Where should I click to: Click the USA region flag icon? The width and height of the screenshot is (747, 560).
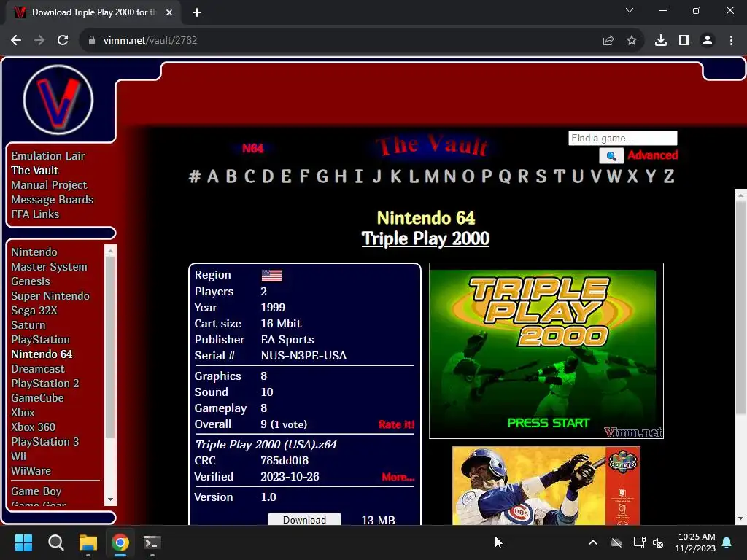point(271,275)
